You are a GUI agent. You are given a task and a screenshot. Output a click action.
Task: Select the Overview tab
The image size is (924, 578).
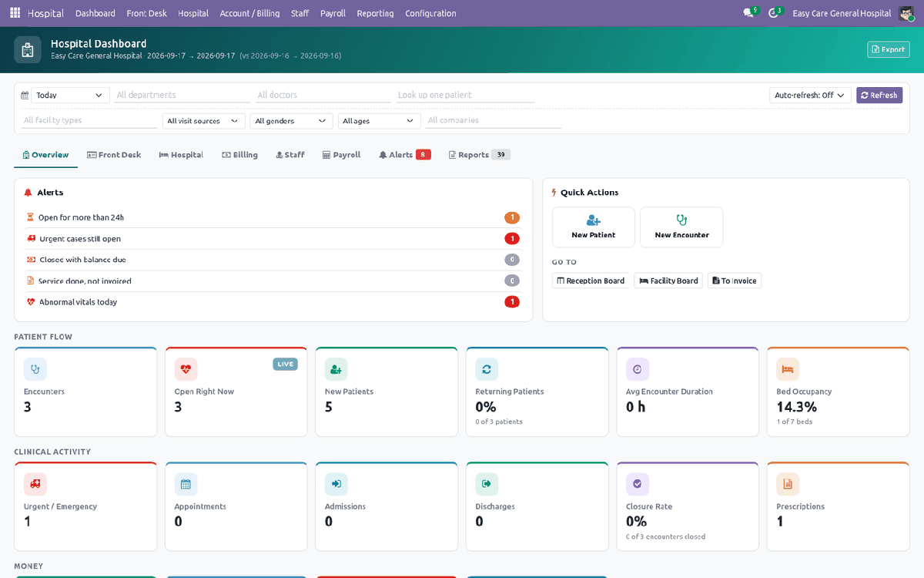[x=46, y=155]
